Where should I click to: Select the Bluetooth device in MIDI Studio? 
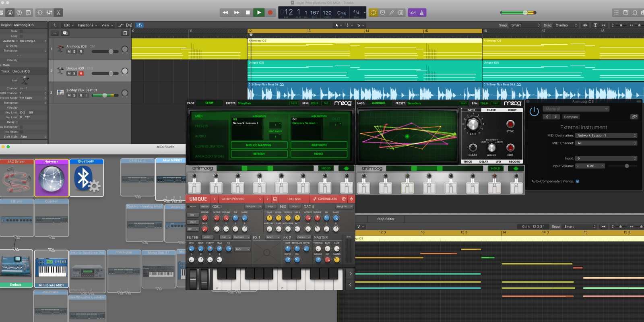point(86,178)
